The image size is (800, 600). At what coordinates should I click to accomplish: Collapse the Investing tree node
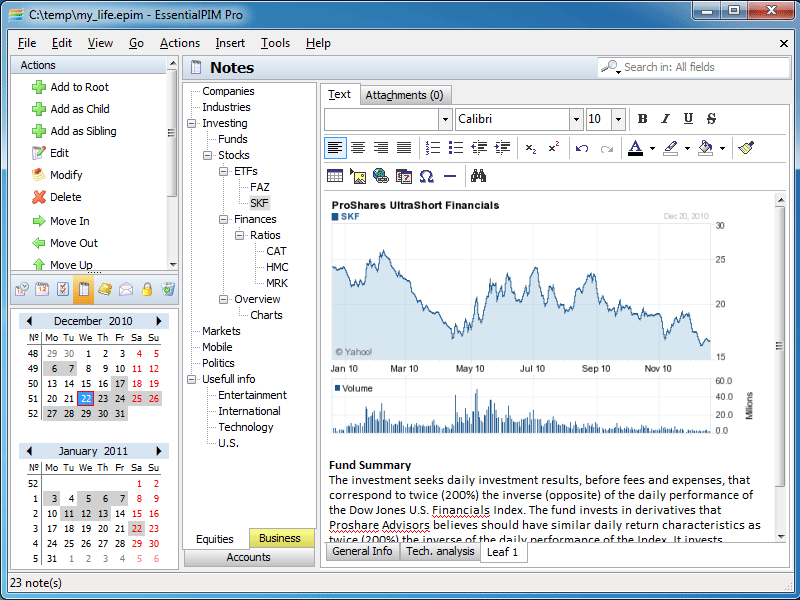[x=192, y=124]
